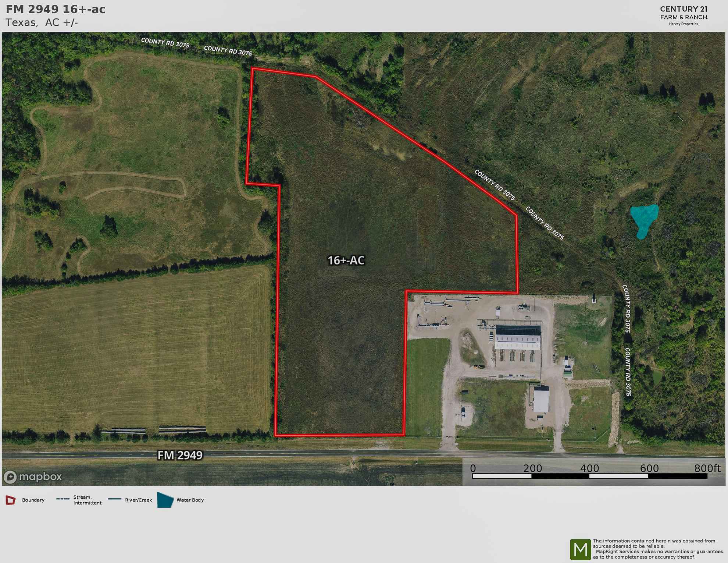Click the mapbox logo
This screenshot has width=728, height=563.
pos(32,477)
